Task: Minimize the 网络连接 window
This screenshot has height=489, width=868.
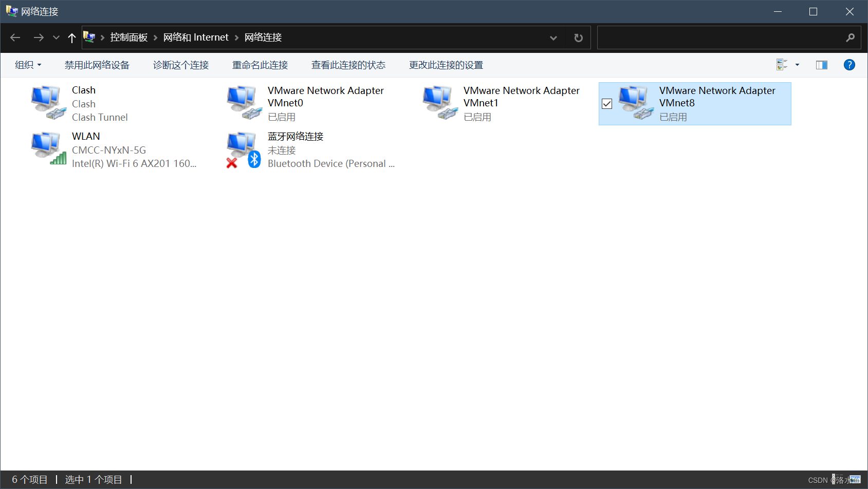Action: click(778, 11)
